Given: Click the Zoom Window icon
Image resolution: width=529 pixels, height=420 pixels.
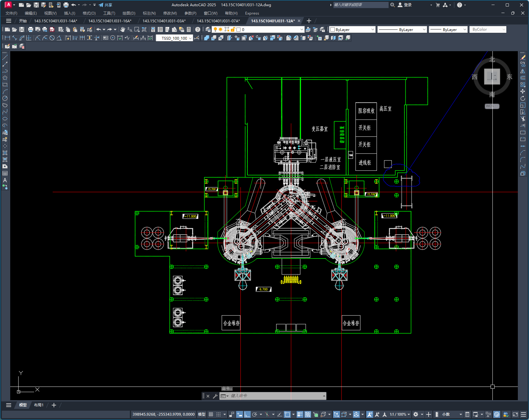Looking at the screenshot, I should coord(137,29).
